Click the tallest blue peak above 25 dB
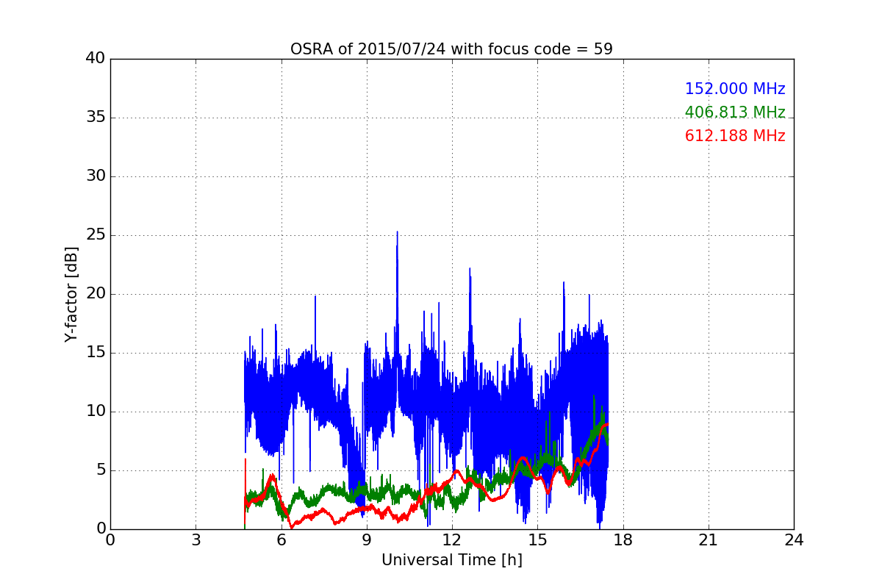The height and width of the screenshot is (588, 882). (x=397, y=234)
